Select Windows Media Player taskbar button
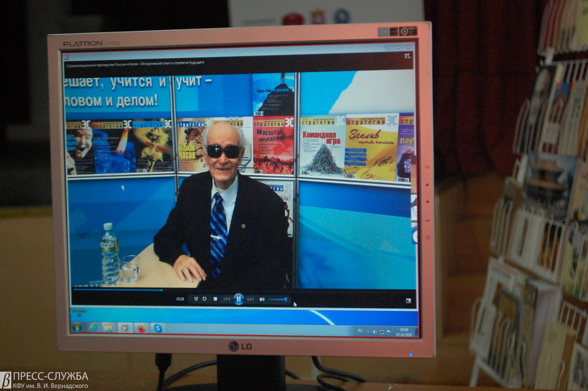 click(125, 328)
